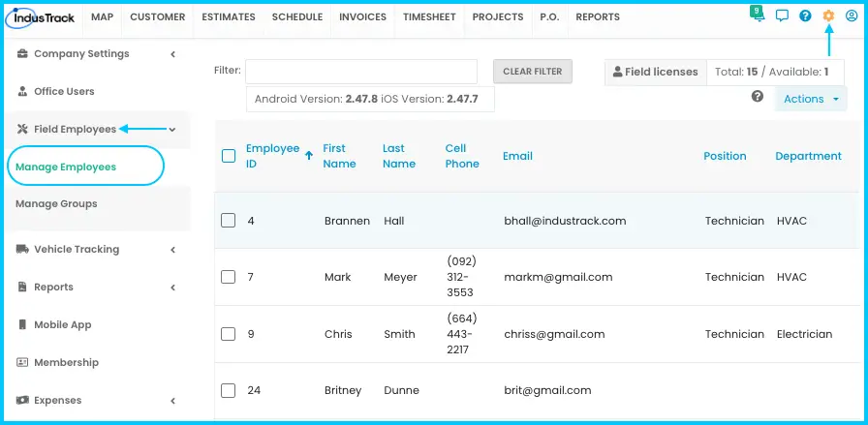Click the Membership card icon

tap(22, 362)
